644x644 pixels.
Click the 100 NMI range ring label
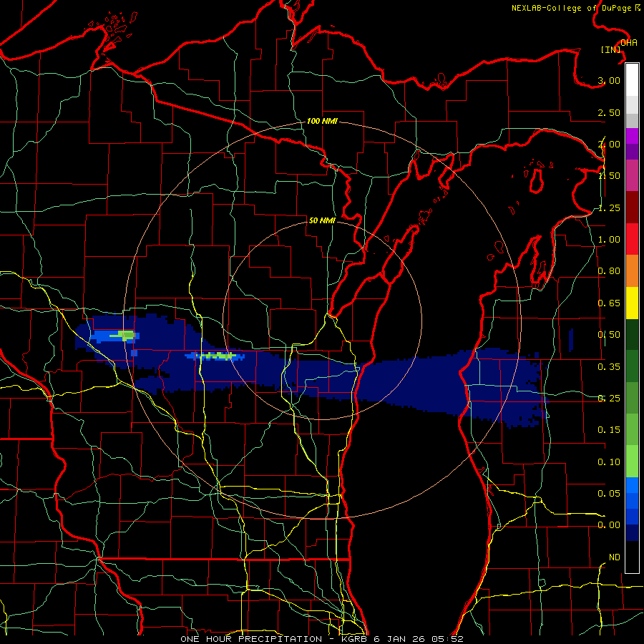click(322, 121)
